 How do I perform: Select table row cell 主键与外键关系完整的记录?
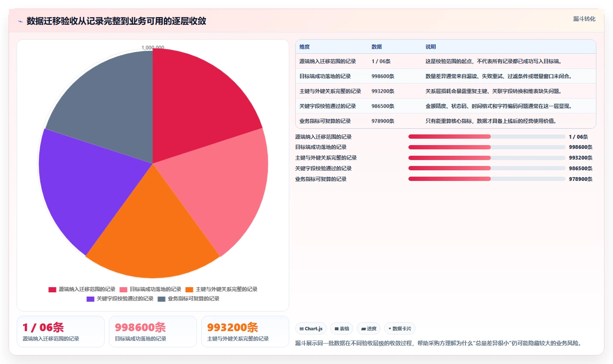coord(330,91)
